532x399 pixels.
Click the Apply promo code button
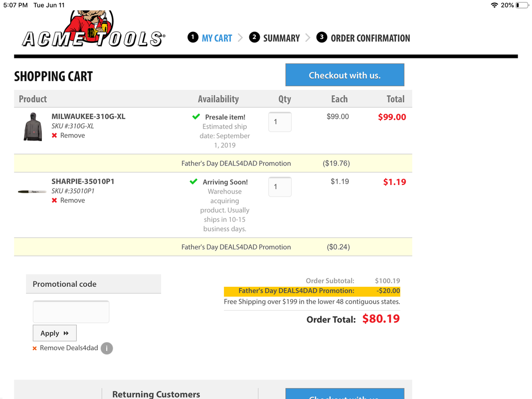(x=55, y=333)
